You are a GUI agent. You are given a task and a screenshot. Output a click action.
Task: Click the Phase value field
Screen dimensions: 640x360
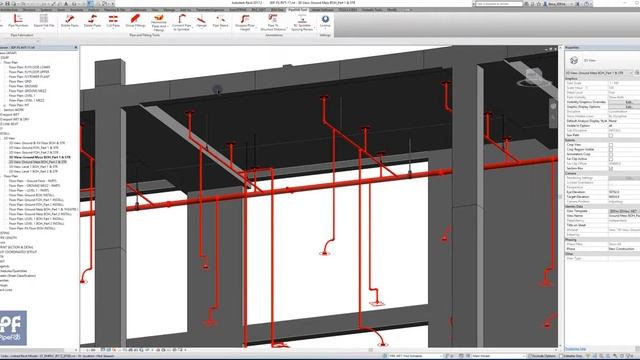coord(624,249)
